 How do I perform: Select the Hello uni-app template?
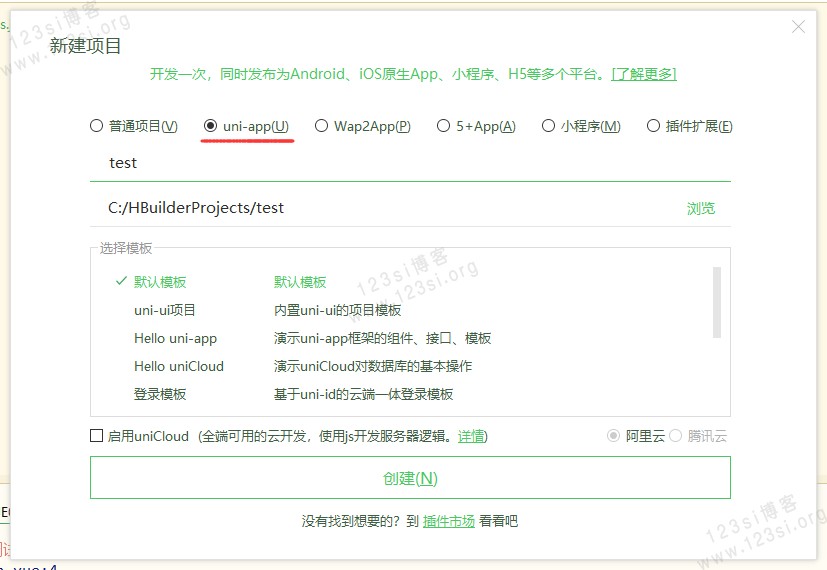tap(175, 339)
